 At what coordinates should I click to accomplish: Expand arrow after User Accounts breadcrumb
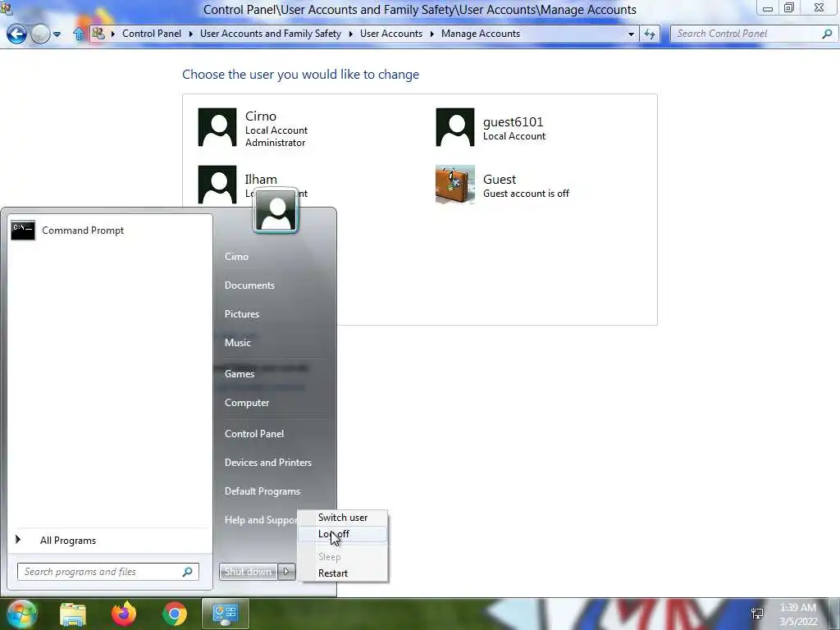coord(431,34)
